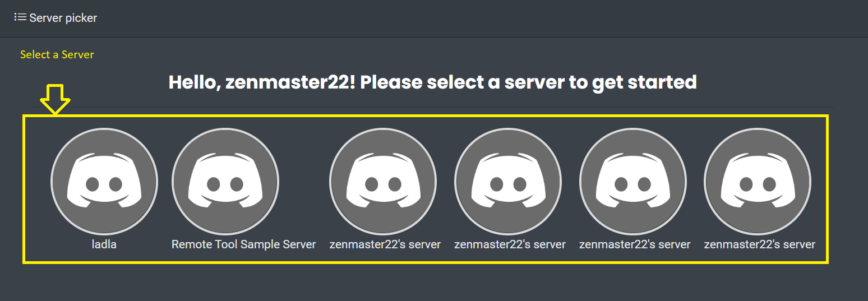The width and height of the screenshot is (868, 301).
Task: Click the Server picker title text
Action: (63, 18)
